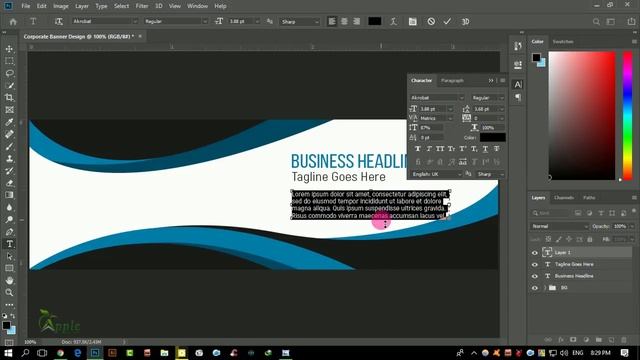Screen dimensions: 640x360
Task: Open the Layer menu
Action: click(82, 6)
